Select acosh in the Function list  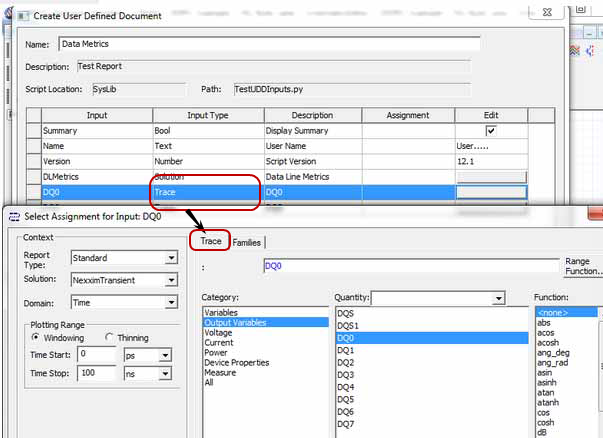tap(548, 343)
